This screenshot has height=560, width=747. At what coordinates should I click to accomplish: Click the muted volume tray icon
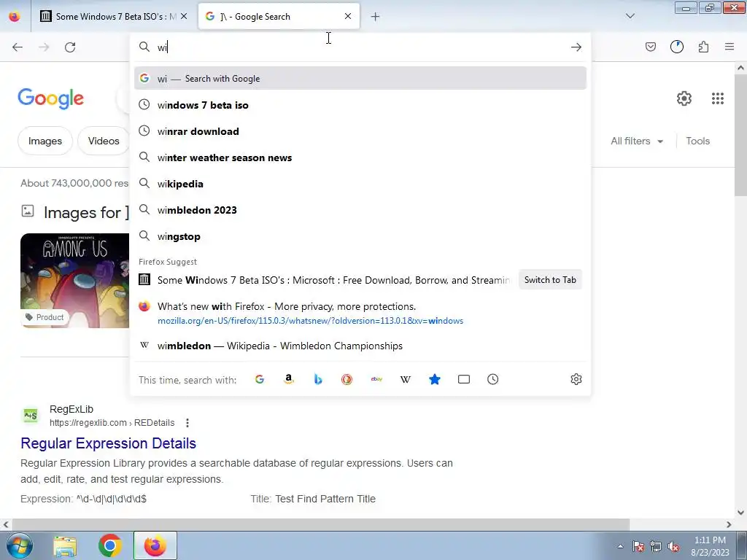(x=673, y=546)
